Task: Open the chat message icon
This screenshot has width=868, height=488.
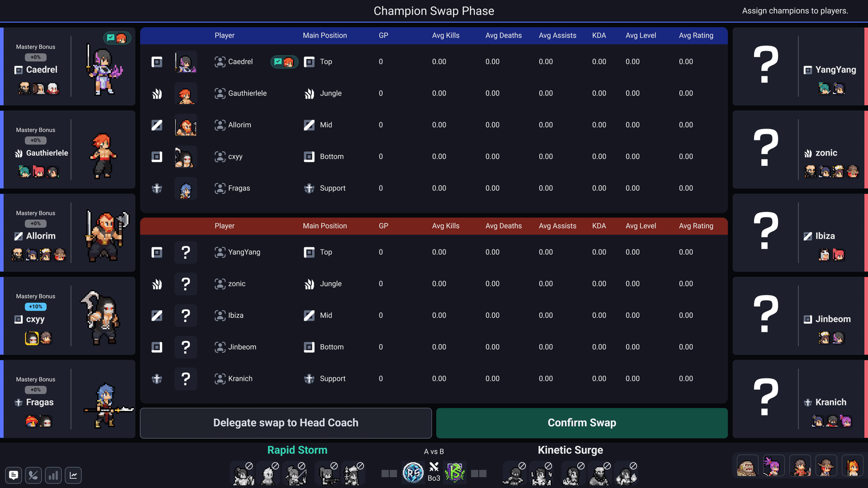Action: pos(14,476)
